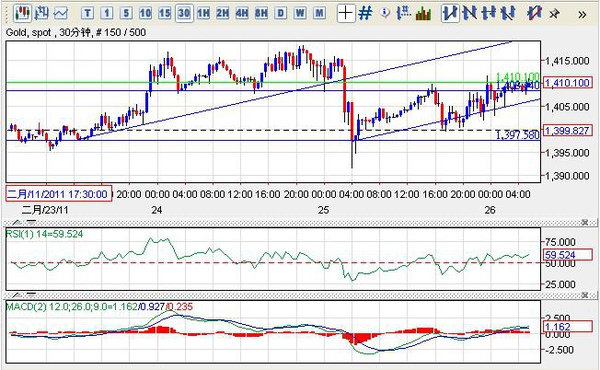The width and height of the screenshot is (600, 370).
Task: Expand the toolbar overflow chevron
Action: [x=582, y=15]
